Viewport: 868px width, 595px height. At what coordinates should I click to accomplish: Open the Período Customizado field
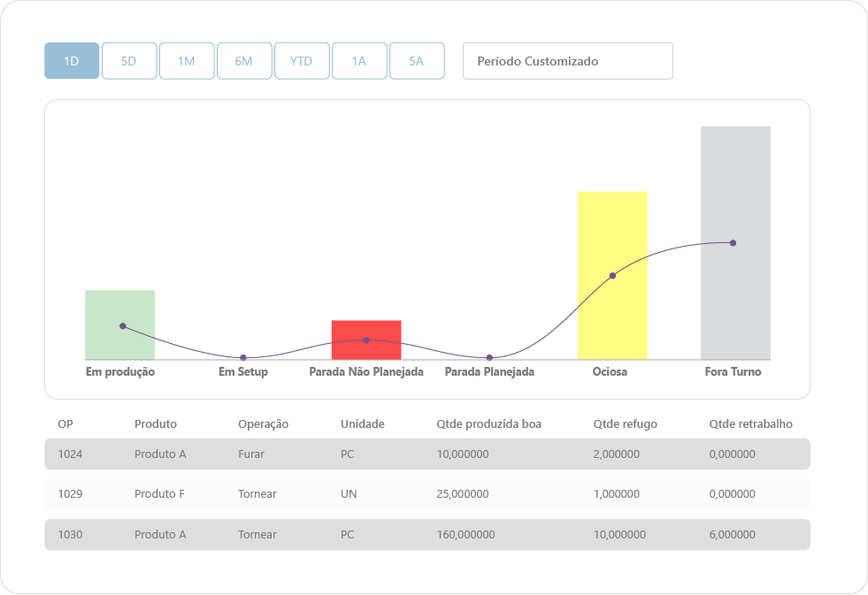568,61
